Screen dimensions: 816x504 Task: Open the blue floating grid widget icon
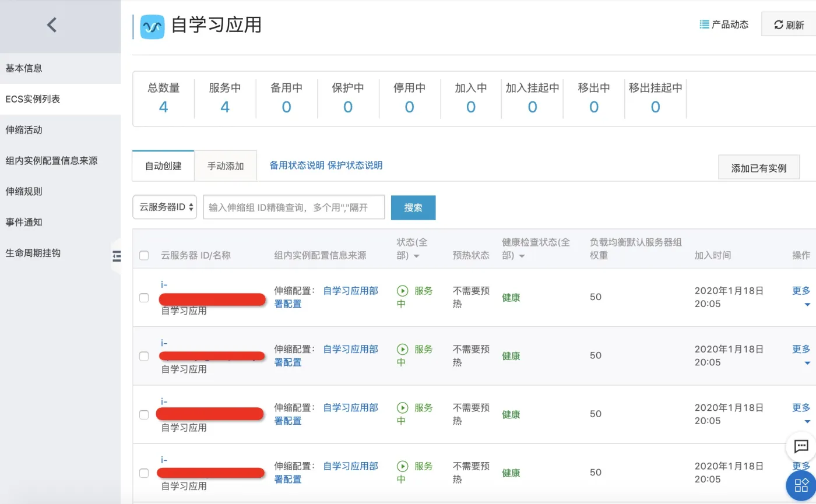coord(801,485)
